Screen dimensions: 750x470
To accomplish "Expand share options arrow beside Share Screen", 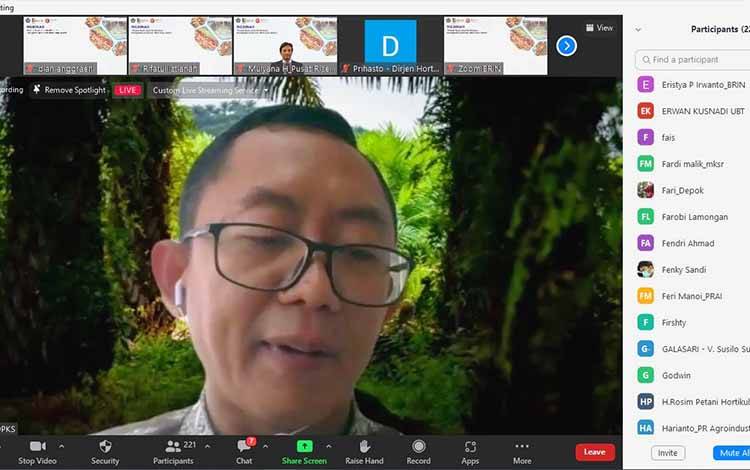I will pos(329,446).
